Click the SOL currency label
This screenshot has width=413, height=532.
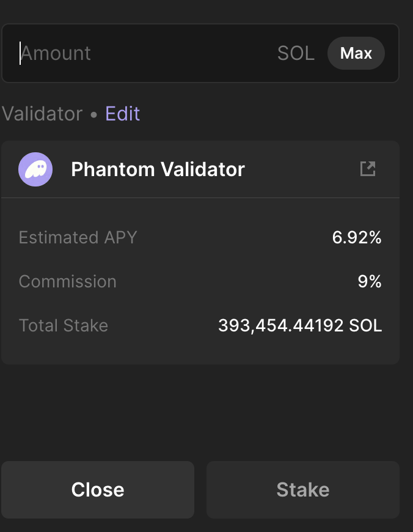click(x=295, y=53)
